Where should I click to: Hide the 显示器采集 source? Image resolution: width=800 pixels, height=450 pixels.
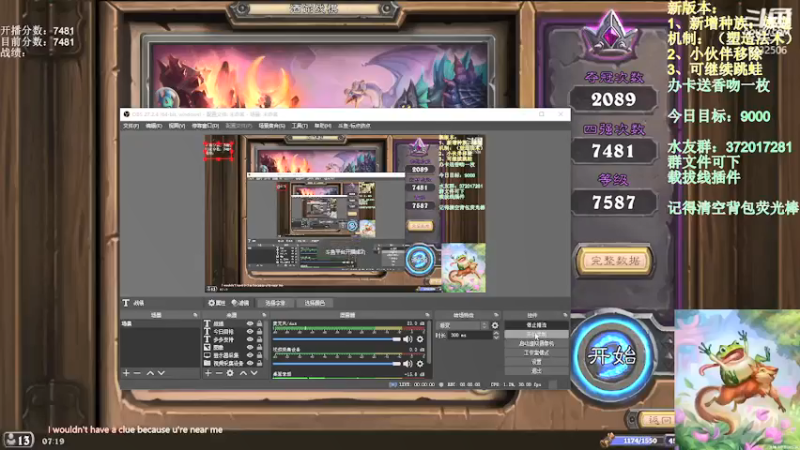coord(250,355)
